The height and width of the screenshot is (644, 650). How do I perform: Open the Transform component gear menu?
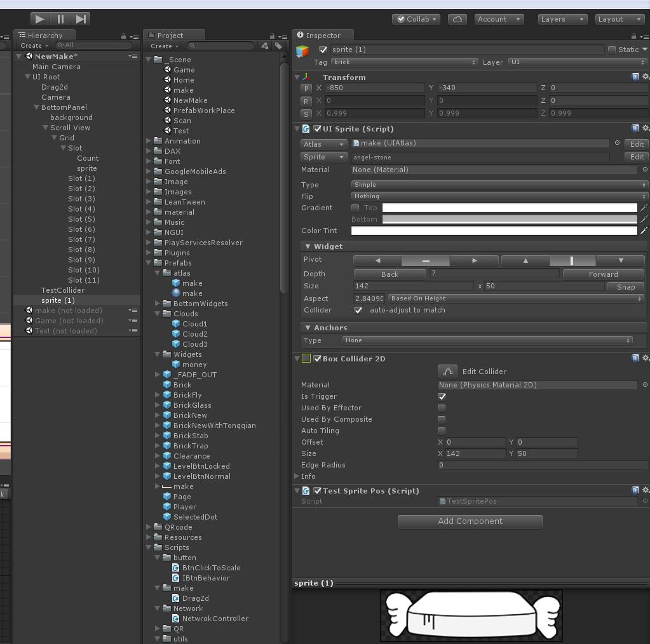(646, 77)
